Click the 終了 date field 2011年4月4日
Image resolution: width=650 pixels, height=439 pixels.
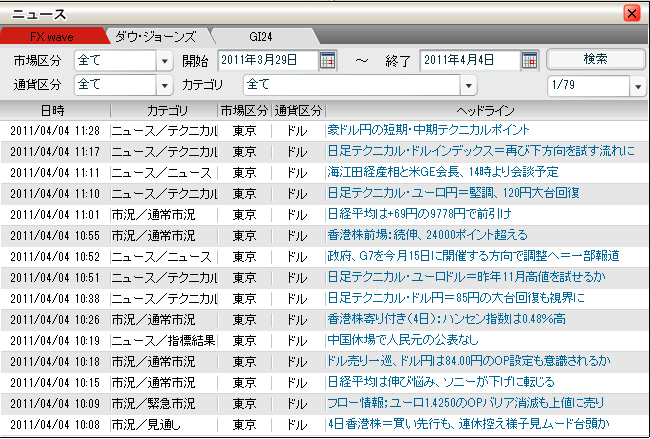pos(470,61)
